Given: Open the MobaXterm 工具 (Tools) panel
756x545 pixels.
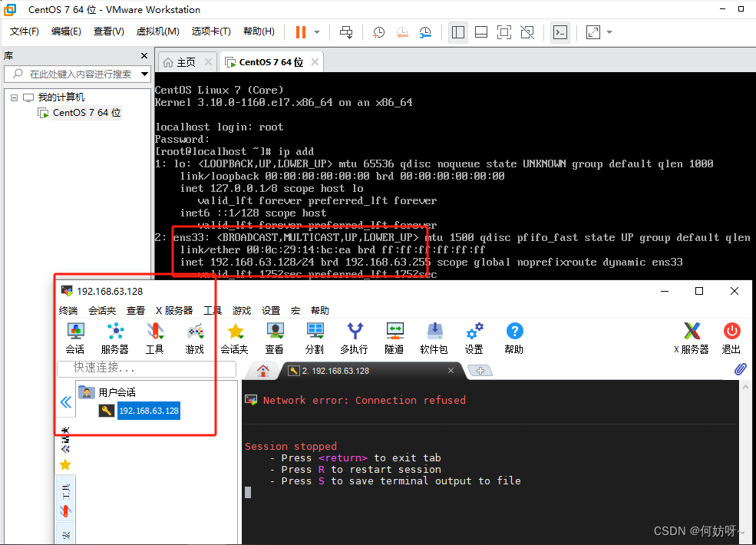Looking at the screenshot, I should (x=155, y=338).
